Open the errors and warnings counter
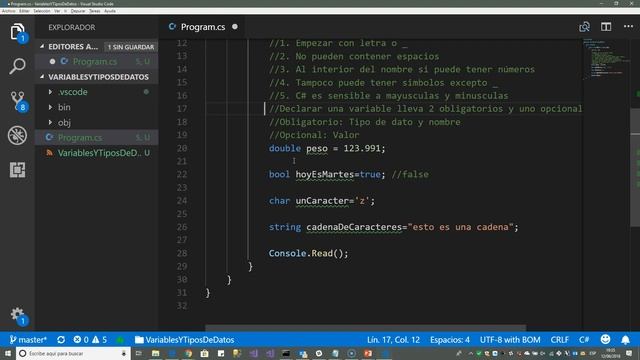640x360 pixels. [x=90, y=340]
